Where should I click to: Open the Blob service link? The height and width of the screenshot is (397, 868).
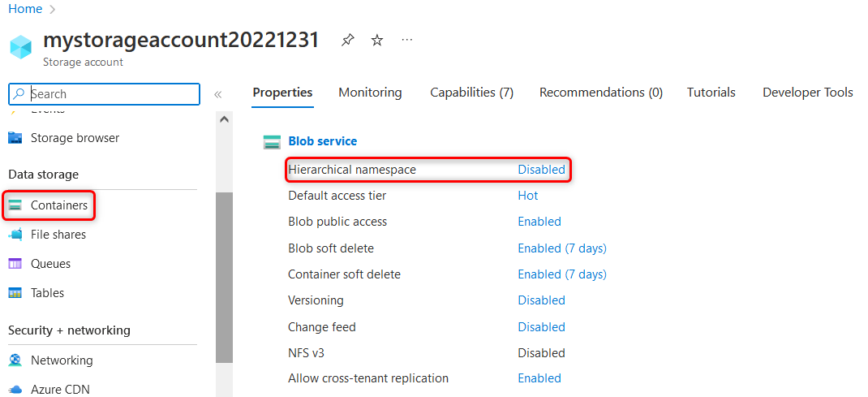322,141
